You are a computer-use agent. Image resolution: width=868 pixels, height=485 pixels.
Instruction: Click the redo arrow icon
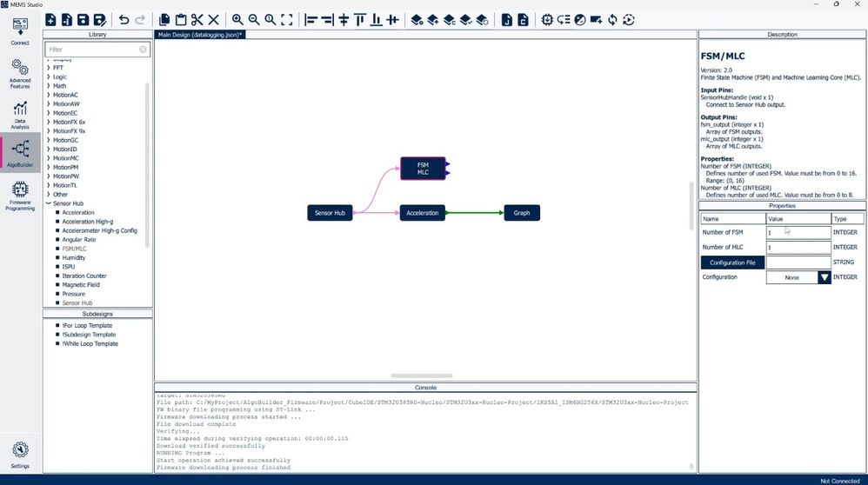click(x=141, y=20)
